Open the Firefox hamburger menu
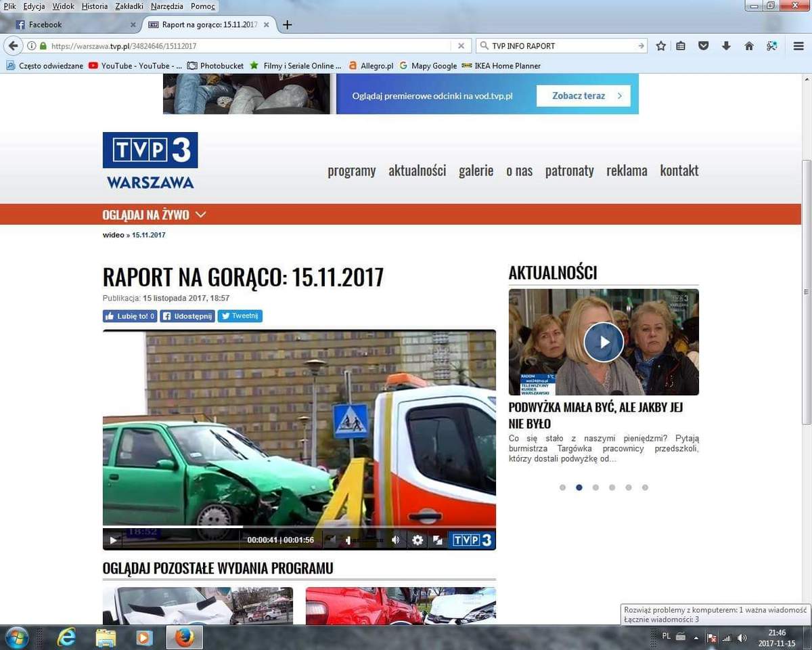Viewport: 812px width, 650px height. coord(798,46)
